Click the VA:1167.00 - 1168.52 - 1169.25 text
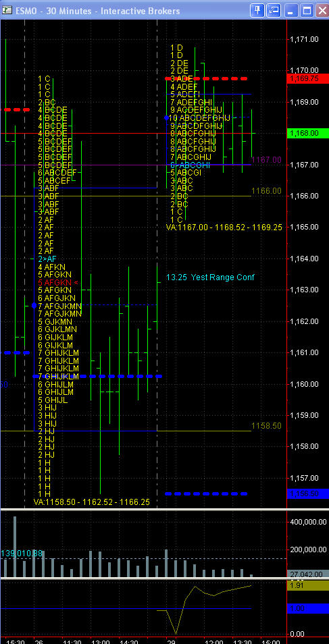 coord(224,227)
